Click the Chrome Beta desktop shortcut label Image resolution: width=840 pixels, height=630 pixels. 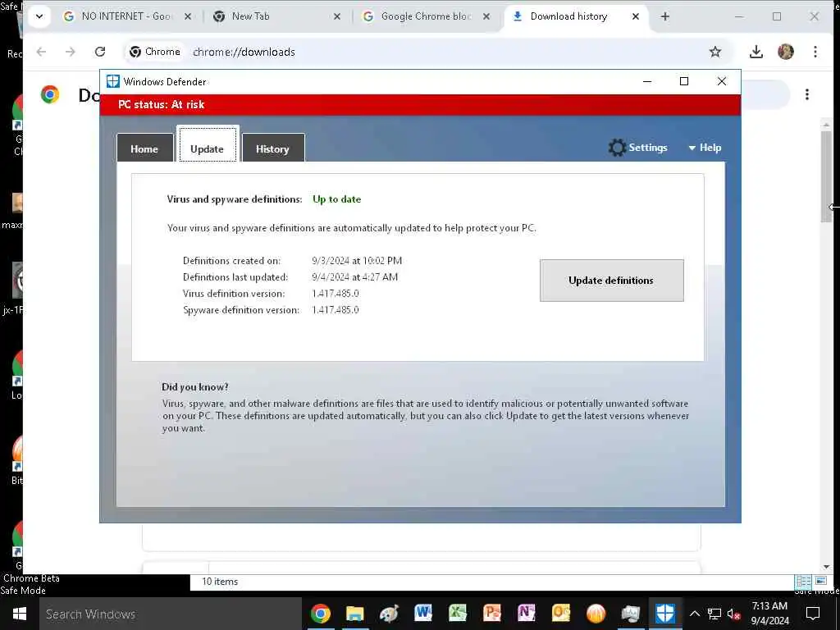pyautogui.click(x=32, y=578)
